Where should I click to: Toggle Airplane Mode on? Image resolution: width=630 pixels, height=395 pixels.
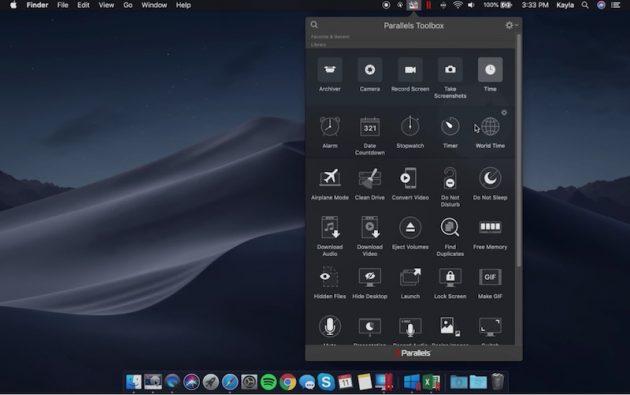329,184
